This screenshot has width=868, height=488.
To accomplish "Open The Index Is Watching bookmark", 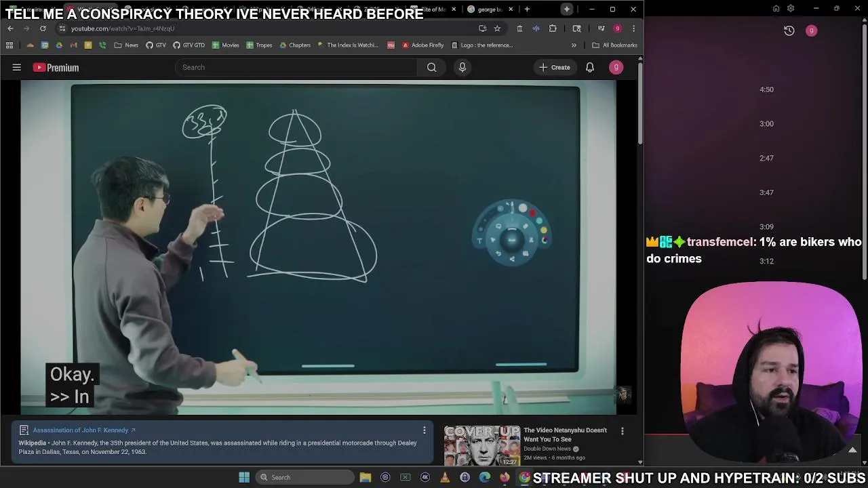I will point(347,45).
